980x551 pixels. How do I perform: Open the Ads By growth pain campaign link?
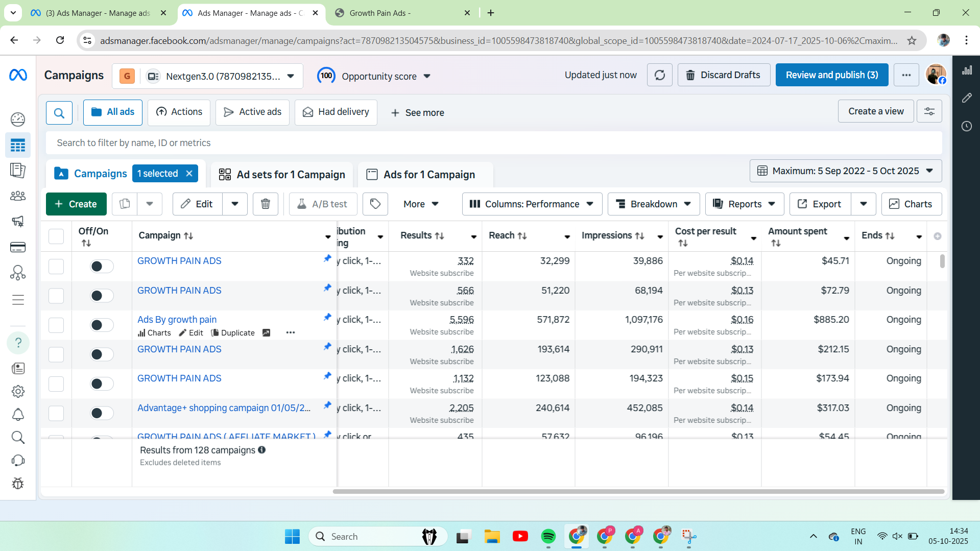pos(176,319)
